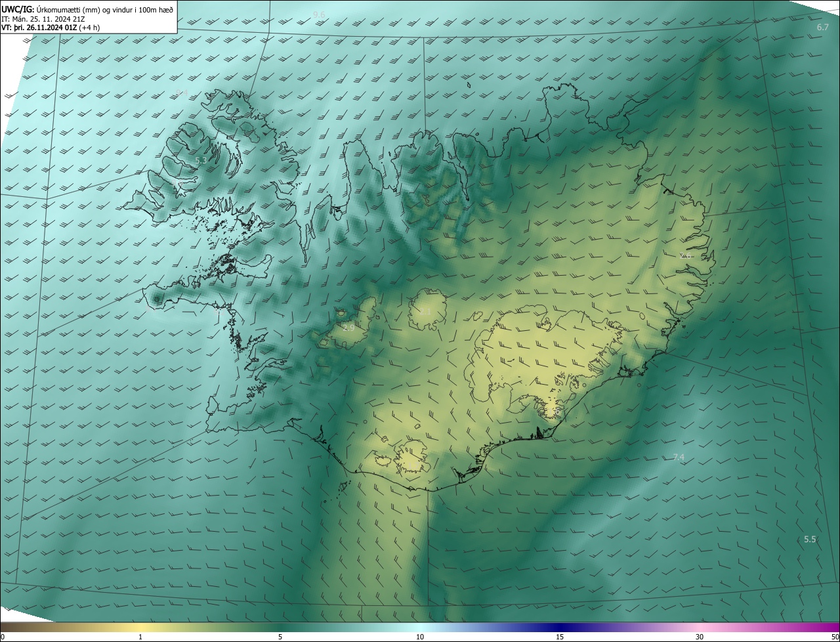Click the color scale tick labeled 10
The width and height of the screenshot is (840, 642).
(420, 637)
